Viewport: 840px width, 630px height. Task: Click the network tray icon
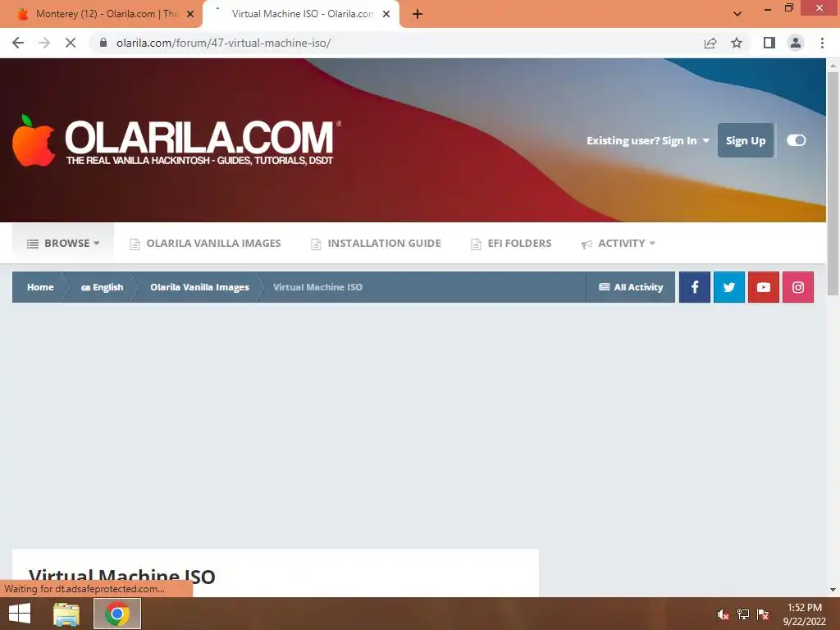(743, 614)
